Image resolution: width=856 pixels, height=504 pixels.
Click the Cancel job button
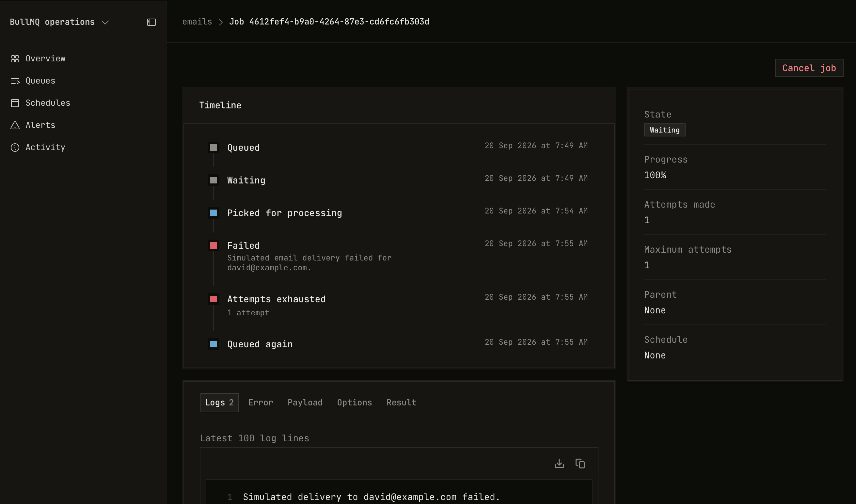(809, 68)
